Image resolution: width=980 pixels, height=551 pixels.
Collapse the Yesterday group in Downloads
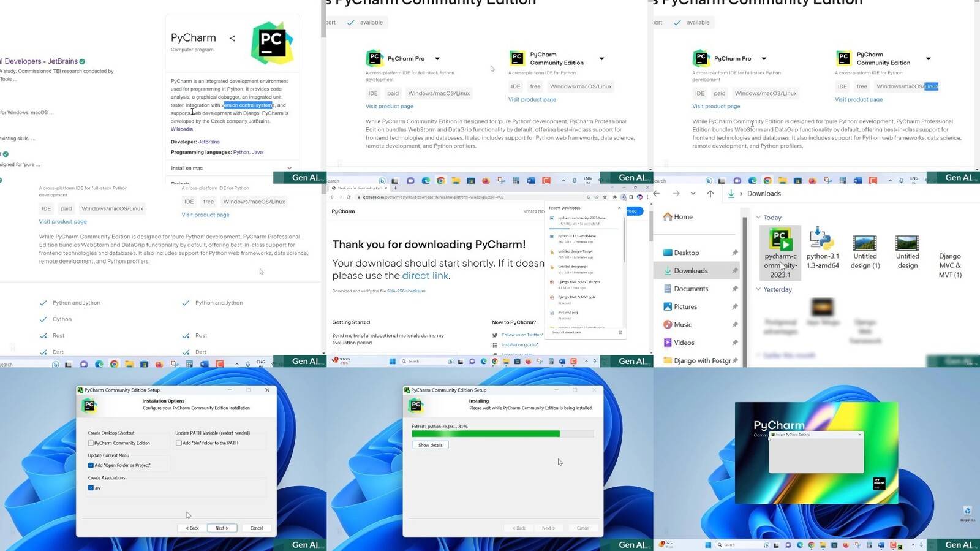(x=758, y=289)
